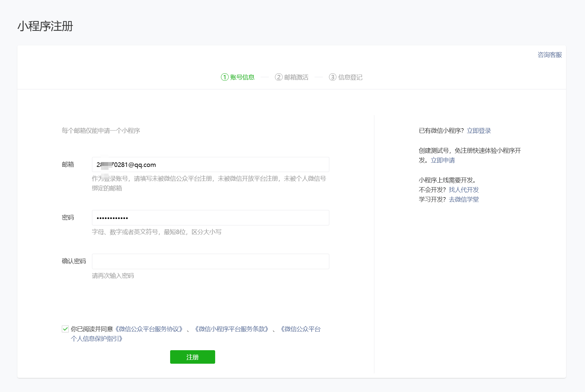Image resolution: width=585 pixels, height=392 pixels.
Task: Open 找人代开发 link
Action: (464, 190)
